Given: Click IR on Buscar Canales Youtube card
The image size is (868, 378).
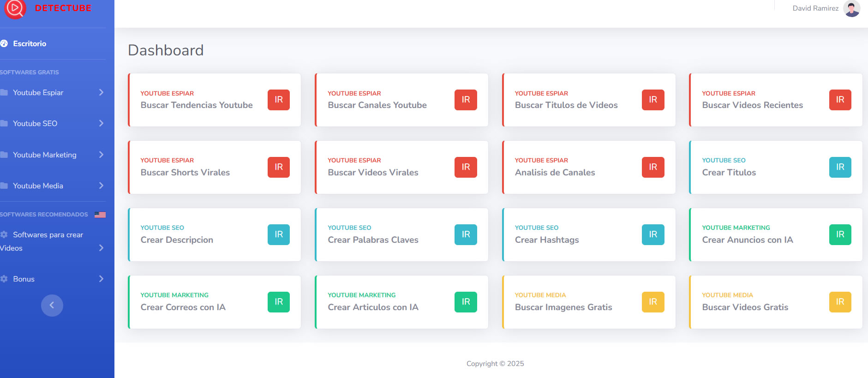Looking at the screenshot, I should (x=466, y=100).
